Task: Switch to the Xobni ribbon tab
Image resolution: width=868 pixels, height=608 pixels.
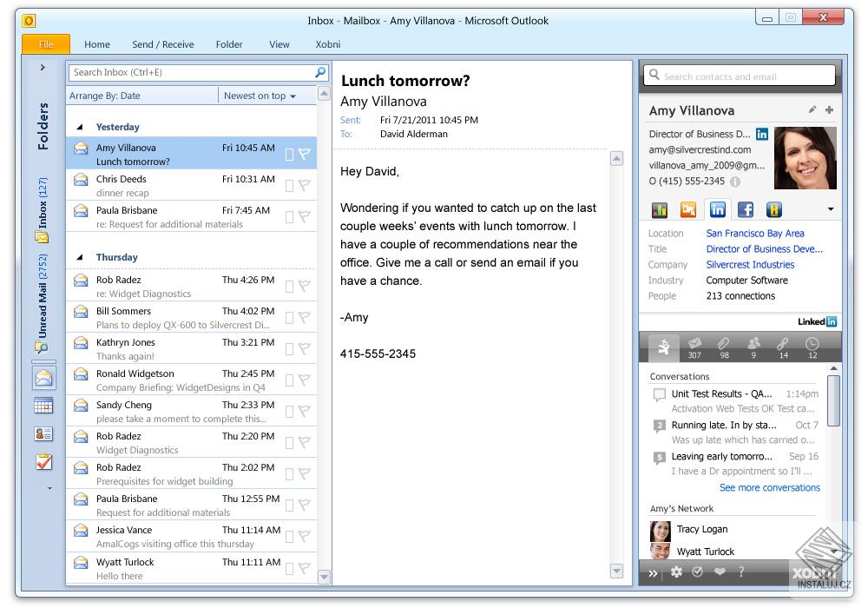Action: (327, 44)
